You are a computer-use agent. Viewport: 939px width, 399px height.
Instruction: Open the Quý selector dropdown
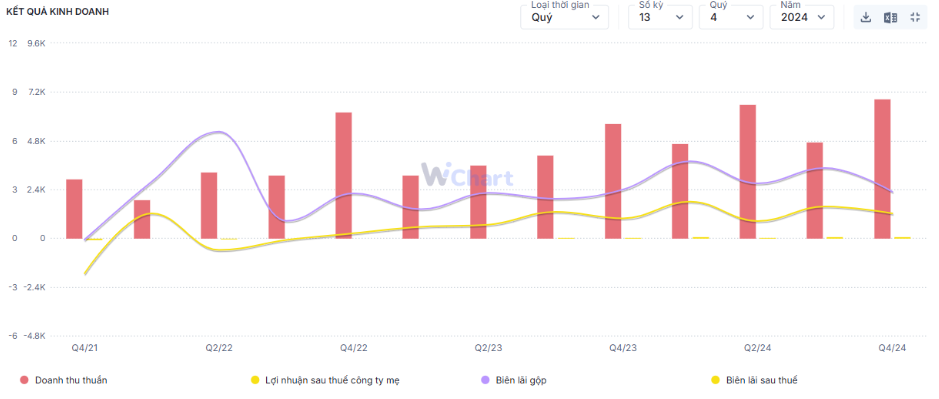point(731,17)
